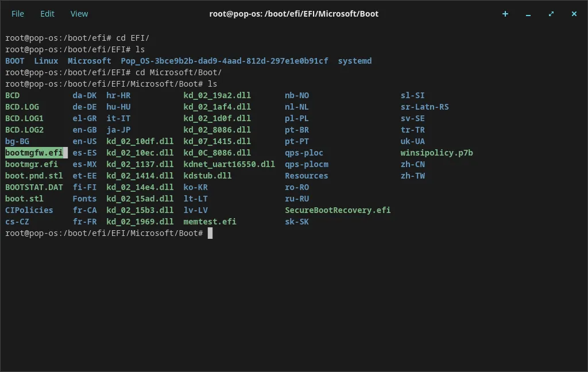Image resolution: width=588 pixels, height=372 pixels.
Task: Click the memtest.efi file name
Action: (x=210, y=222)
